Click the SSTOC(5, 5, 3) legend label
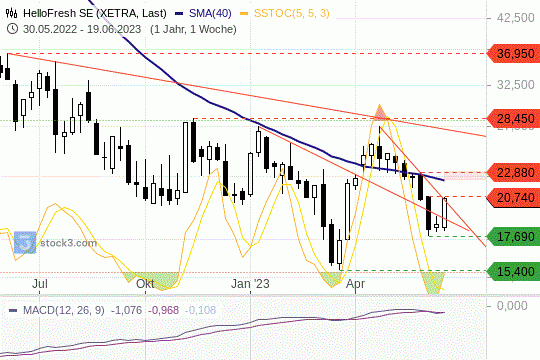This screenshot has width=540, height=360. click(292, 13)
